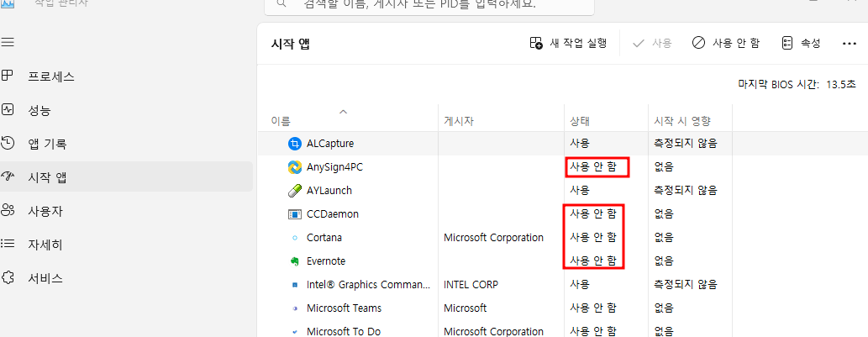The height and width of the screenshot is (337, 868).
Task: Click the Evernote elephant icon
Action: 294,261
